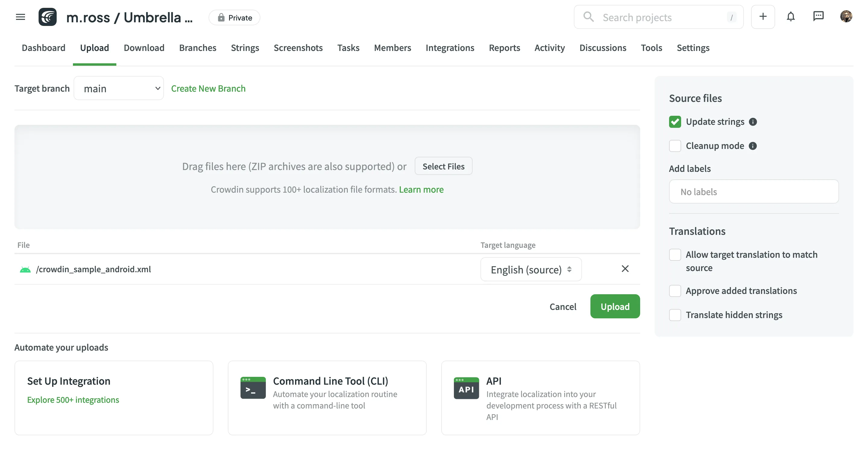This screenshot has width=868, height=451.
Task: Open the Integrations tab
Action: click(x=449, y=48)
